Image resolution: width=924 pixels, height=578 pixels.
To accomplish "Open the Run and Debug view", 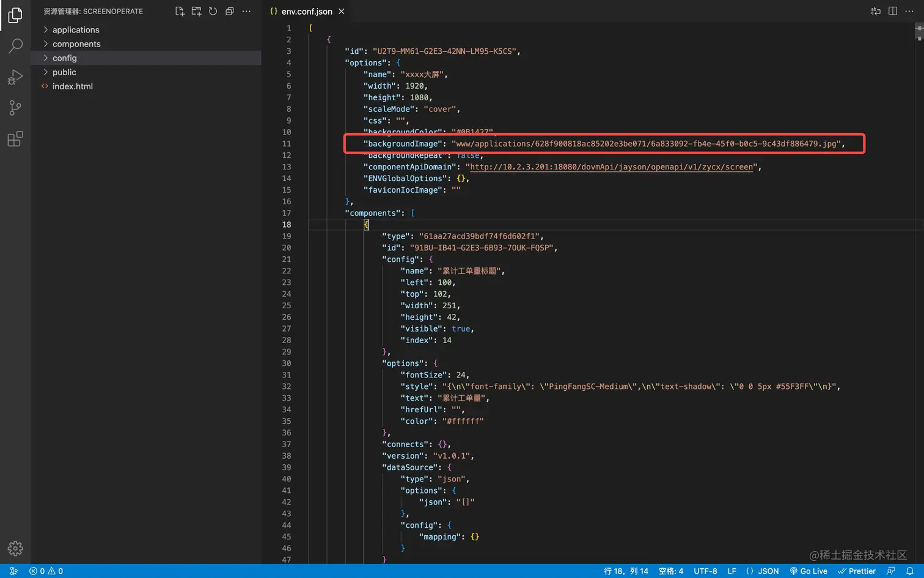I will (x=15, y=77).
